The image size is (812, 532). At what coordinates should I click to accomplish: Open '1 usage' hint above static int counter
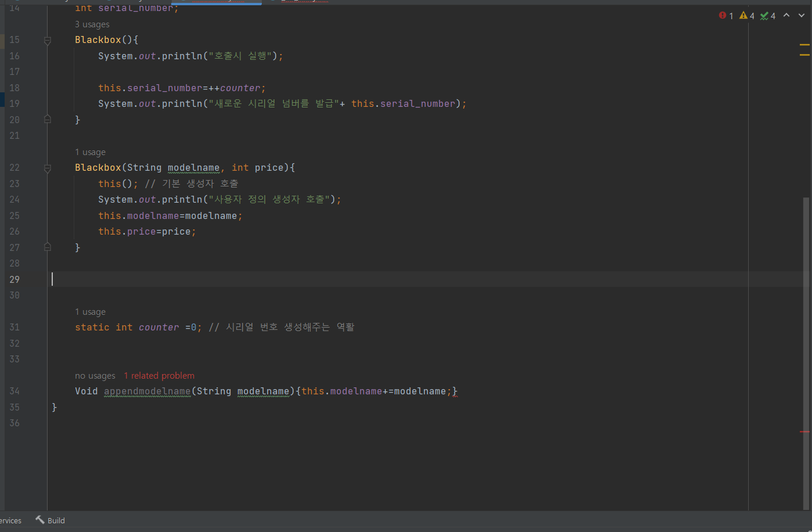(x=90, y=312)
